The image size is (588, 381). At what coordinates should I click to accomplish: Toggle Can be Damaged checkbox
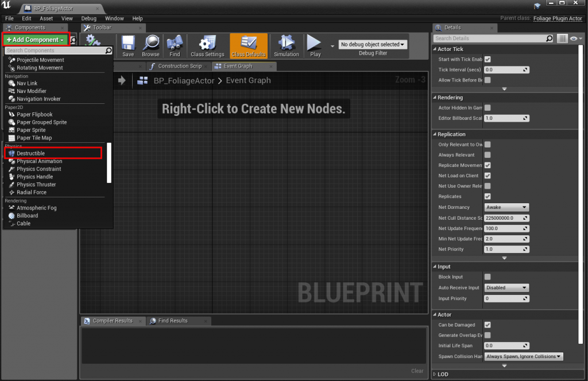click(x=488, y=325)
